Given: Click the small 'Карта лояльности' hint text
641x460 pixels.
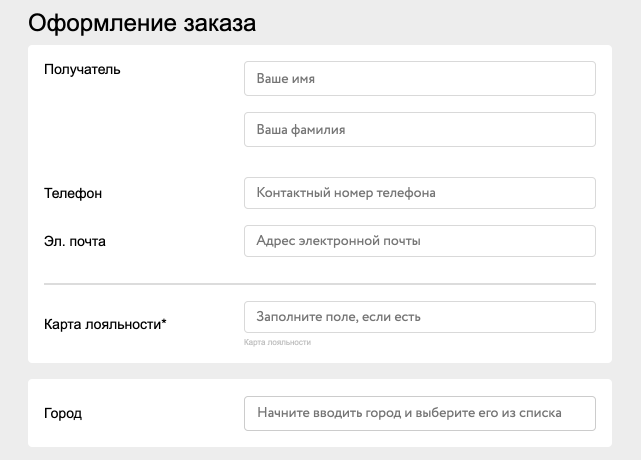Looking at the screenshot, I should point(277,342).
